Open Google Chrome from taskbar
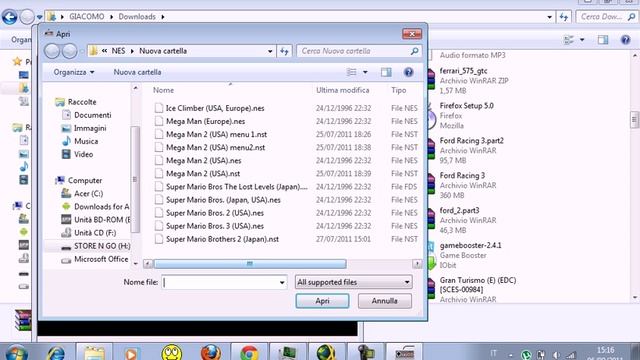 pos(249,353)
